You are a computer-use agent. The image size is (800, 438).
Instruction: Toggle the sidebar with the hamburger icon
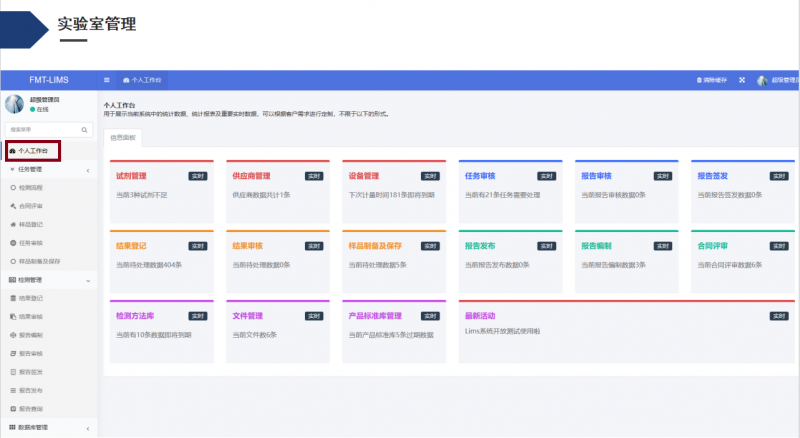tap(107, 80)
